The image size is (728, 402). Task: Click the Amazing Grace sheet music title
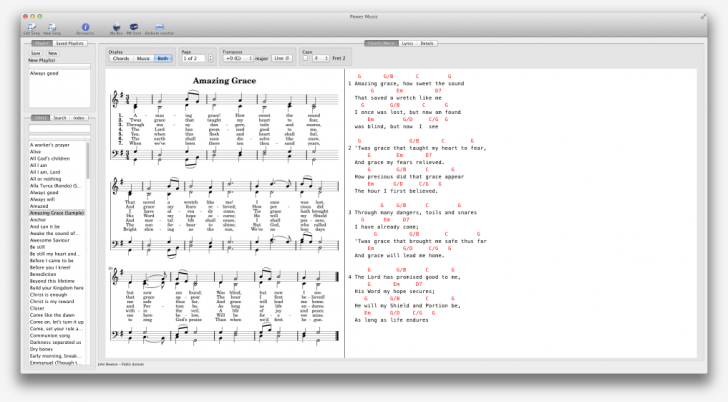[224, 80]
